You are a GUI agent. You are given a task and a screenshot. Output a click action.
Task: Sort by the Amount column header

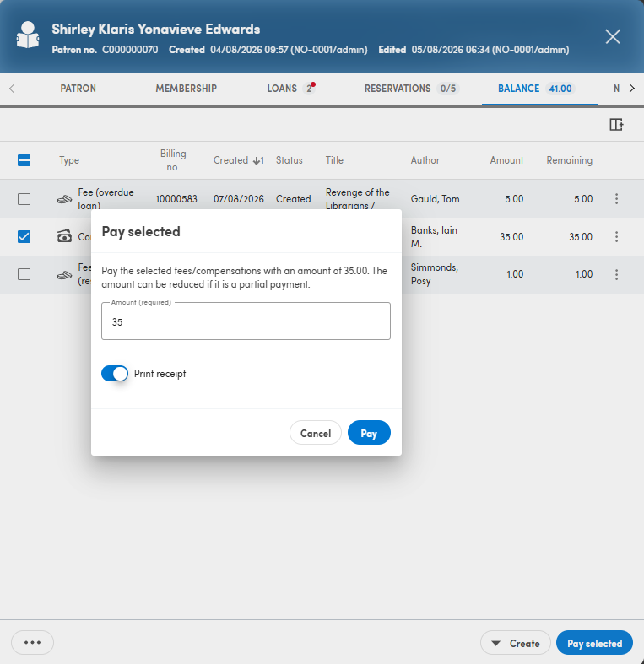pyautogui.click(x=506, y=160)
